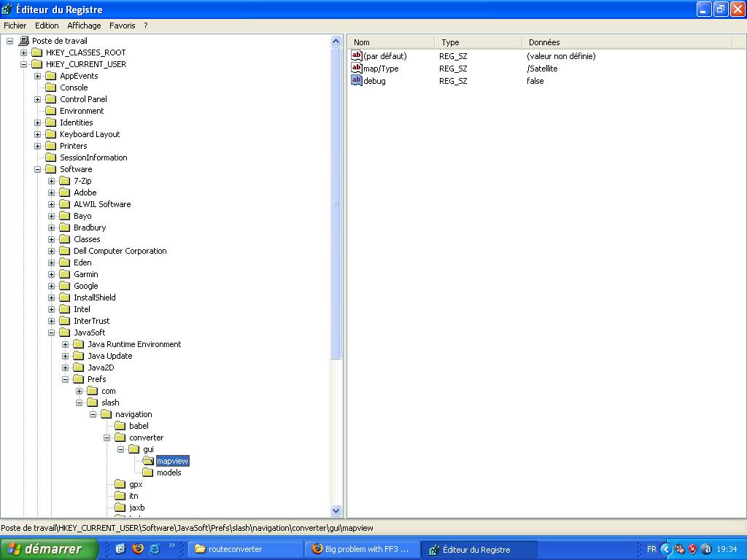
Task: Expand the HKEY_CLASSES_ROOT key
Action: click(x=24, y=52)
